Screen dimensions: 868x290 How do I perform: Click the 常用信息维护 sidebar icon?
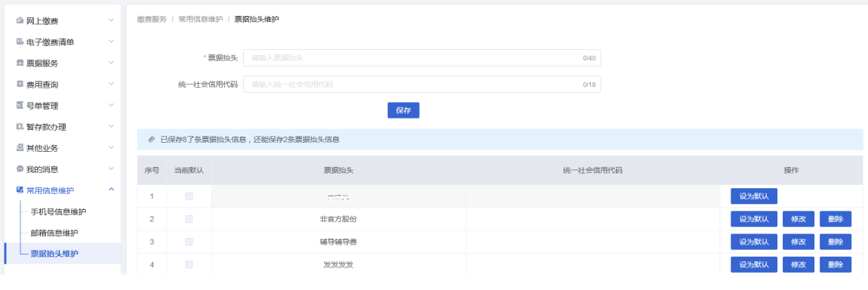[x=20, y=190]
